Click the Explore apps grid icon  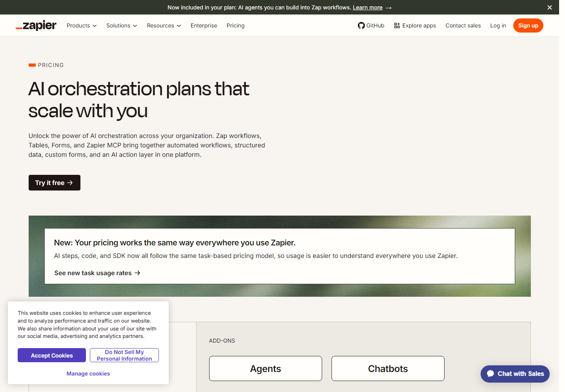[397, 25]
